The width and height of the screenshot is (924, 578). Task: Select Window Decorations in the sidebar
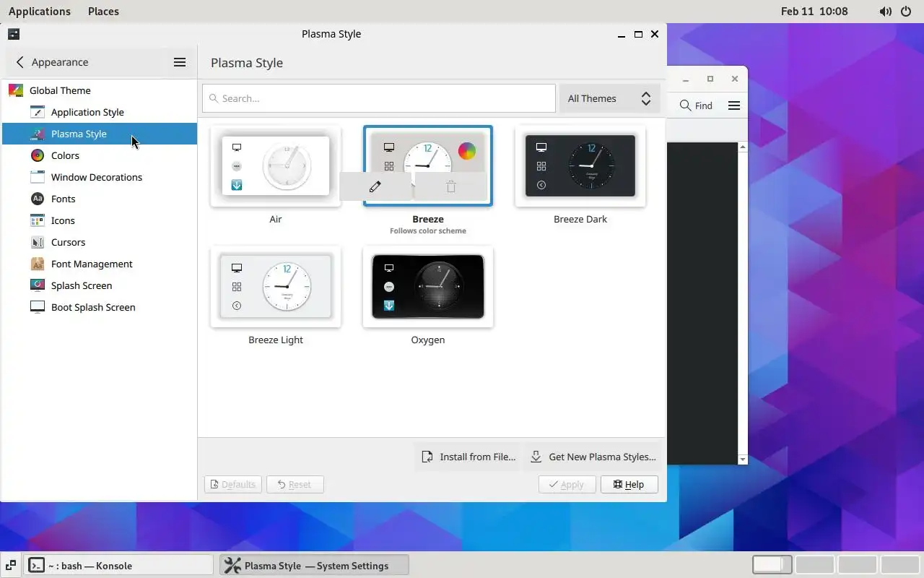click(x=100, y=177)
